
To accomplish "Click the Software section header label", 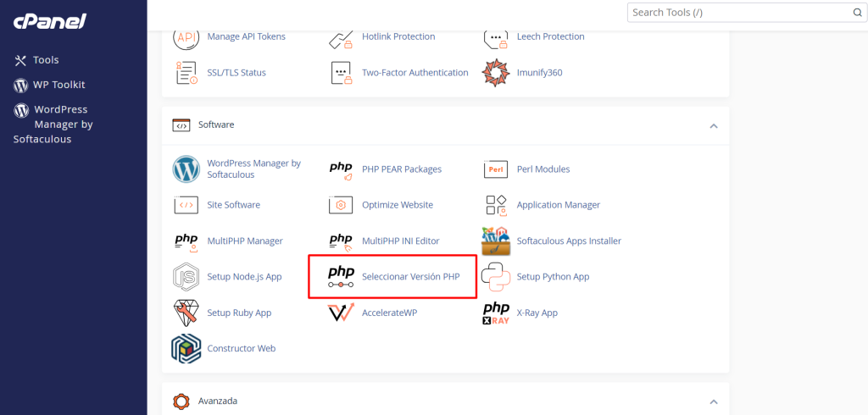I will click(x=216, y=125).
